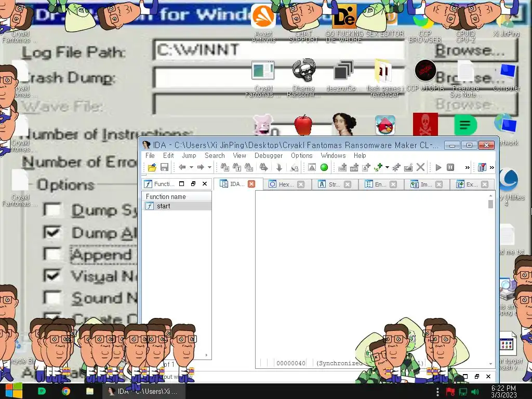Click the Function name column header

pyautogui.click(x=177, y=196)
